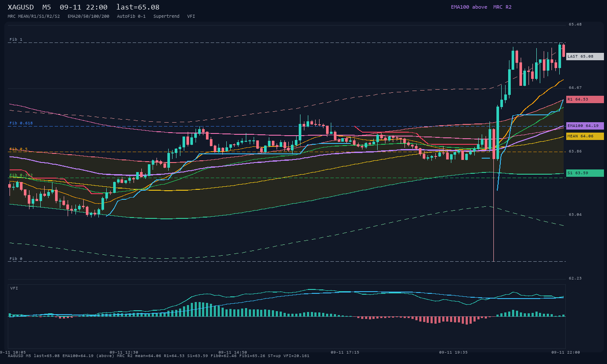This screenshot has width=607, height=364.
Task: Click the VFI title inside the lower panel
Action: pos(14,288)
